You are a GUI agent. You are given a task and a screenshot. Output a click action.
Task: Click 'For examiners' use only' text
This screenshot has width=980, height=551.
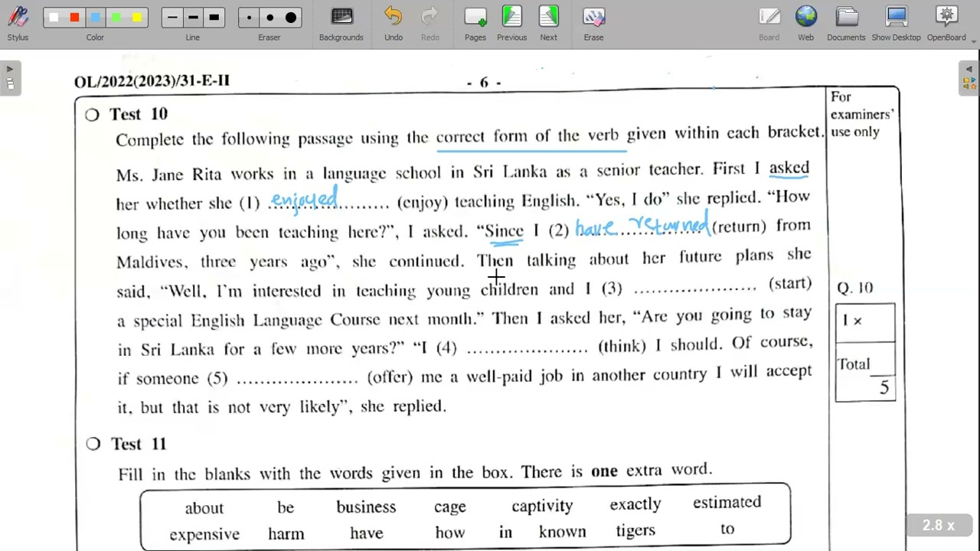coord(862,114)
